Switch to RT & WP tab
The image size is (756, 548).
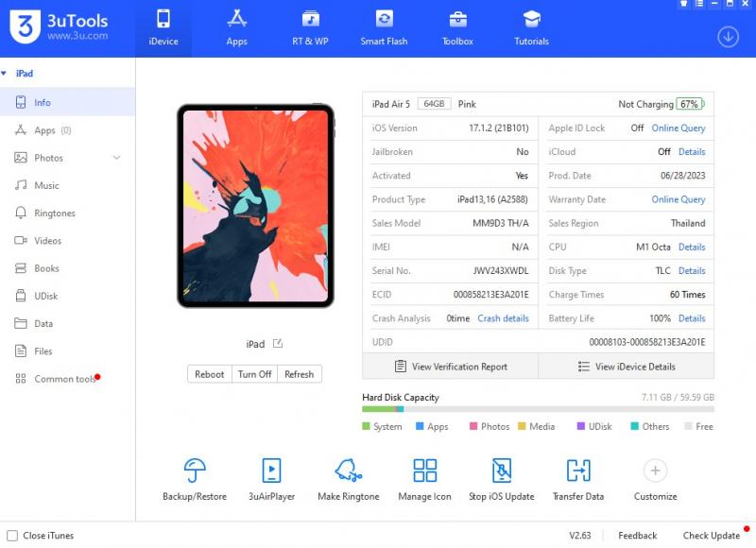click(310, 28)
